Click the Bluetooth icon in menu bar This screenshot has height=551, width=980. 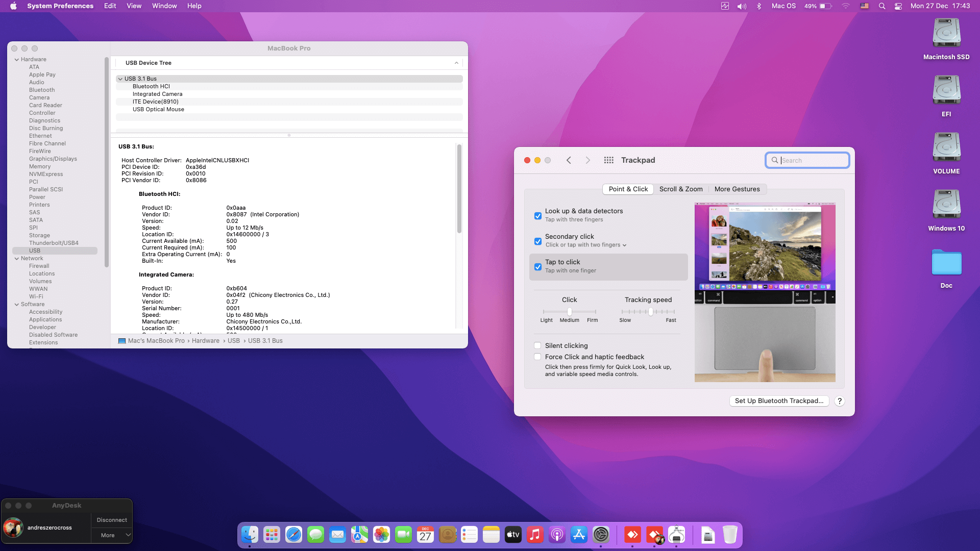759,6
